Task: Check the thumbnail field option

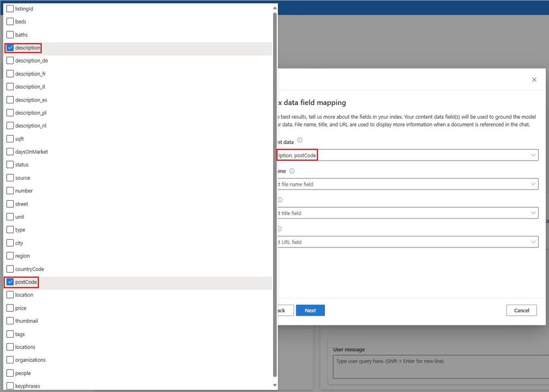Action: click(10, 321)
